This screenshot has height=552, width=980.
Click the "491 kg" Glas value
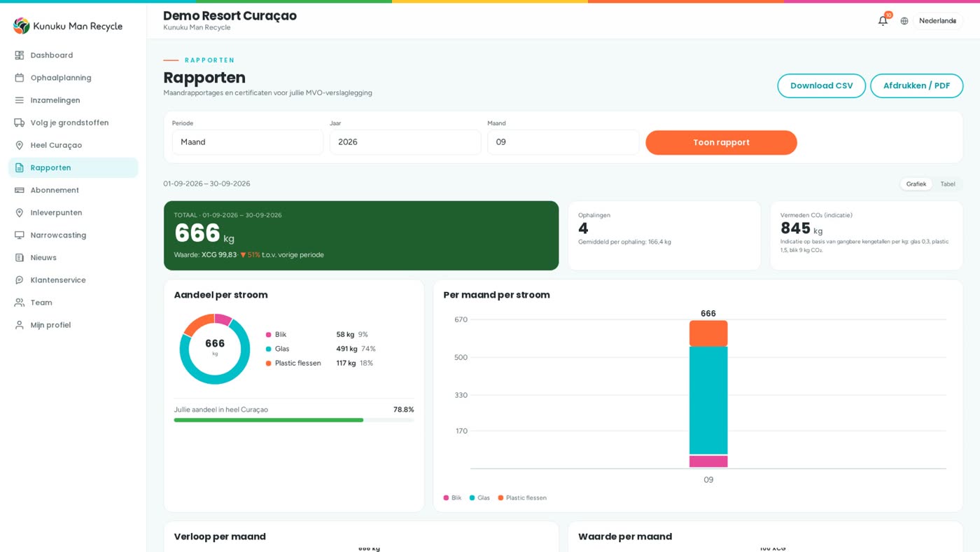click(x=346, y=349)
